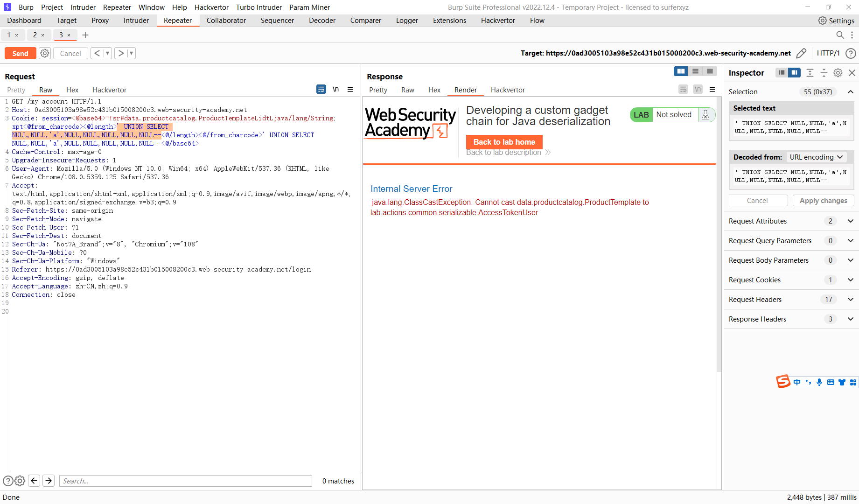
Task: Open the Response Hackvertor tab
Action: point(508,90)
